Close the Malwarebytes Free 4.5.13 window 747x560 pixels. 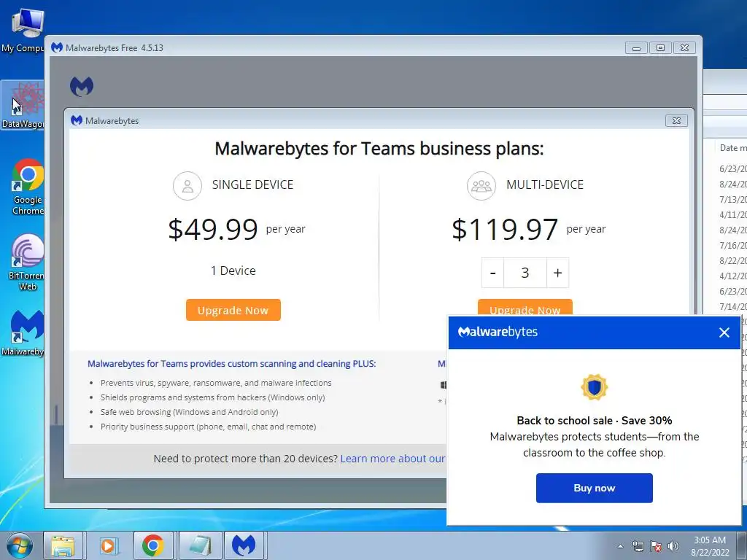coord(684,48)
